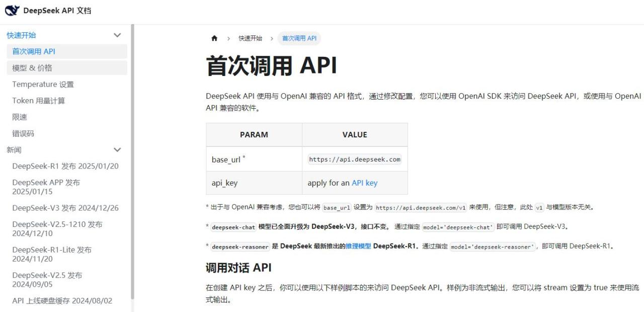The image size is (644, 312).
Task: Click the 调用对话 API section heading
Action: click(x=239, y=268)
